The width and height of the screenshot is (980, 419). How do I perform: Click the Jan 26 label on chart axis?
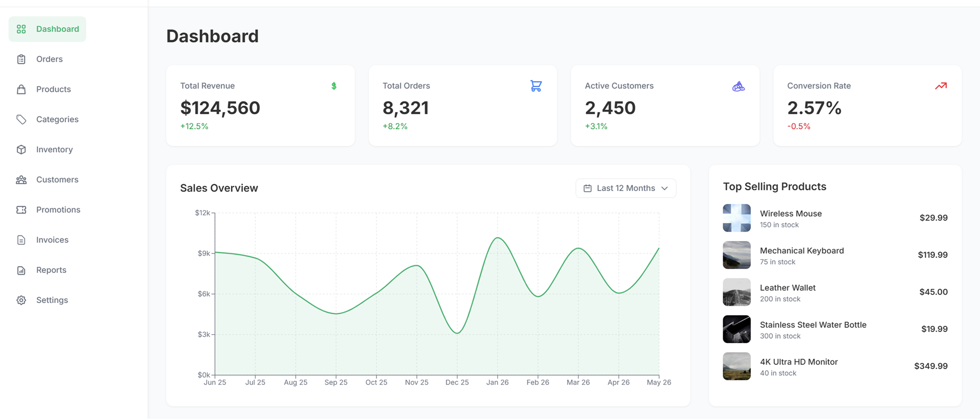pos(498,382)
